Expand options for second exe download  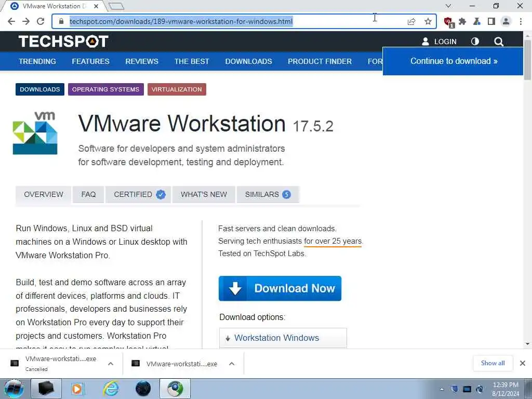tap(232, 364)
